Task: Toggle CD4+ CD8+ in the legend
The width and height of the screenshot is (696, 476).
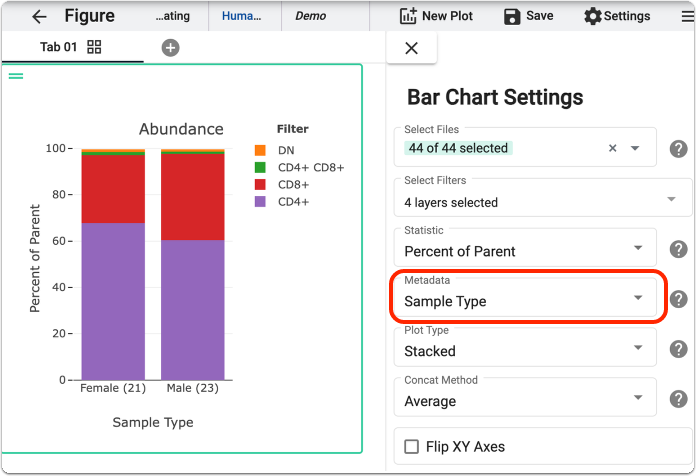Action: coord(311,168)
